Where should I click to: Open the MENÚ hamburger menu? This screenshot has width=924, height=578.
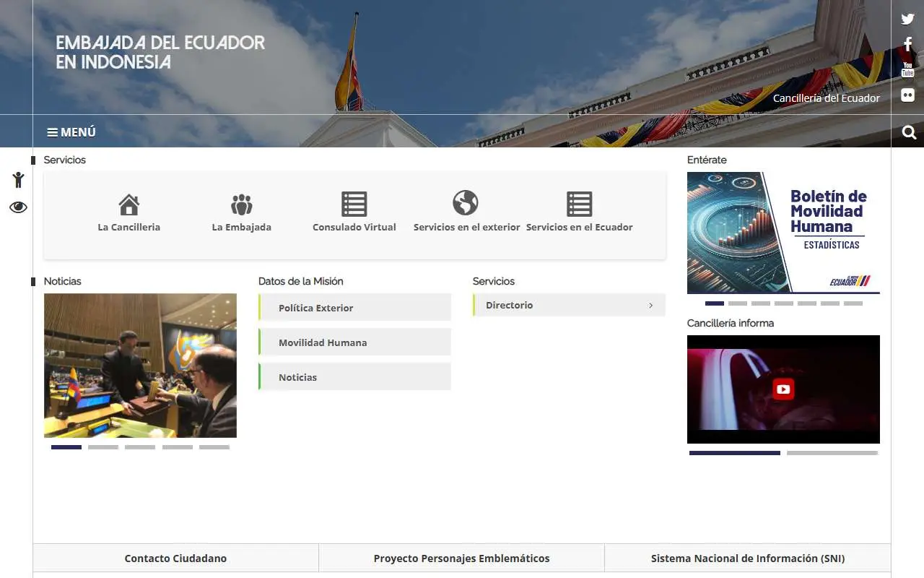[x=71, y=132]
